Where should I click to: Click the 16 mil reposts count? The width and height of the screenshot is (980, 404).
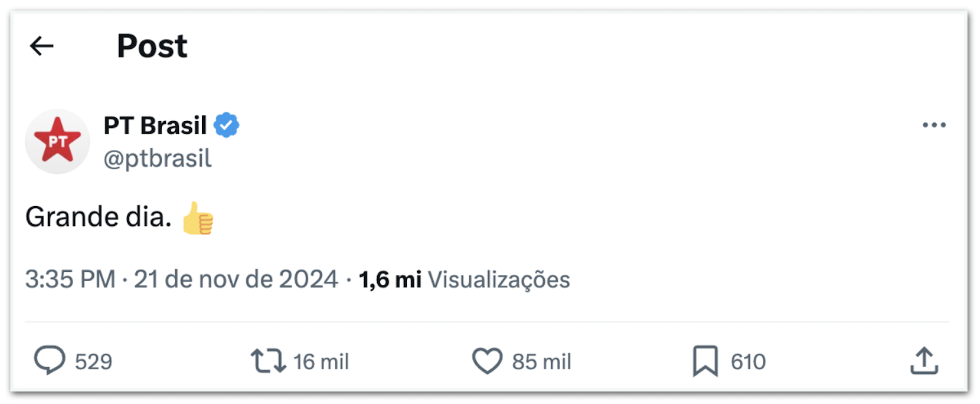[x=321, y=361]
